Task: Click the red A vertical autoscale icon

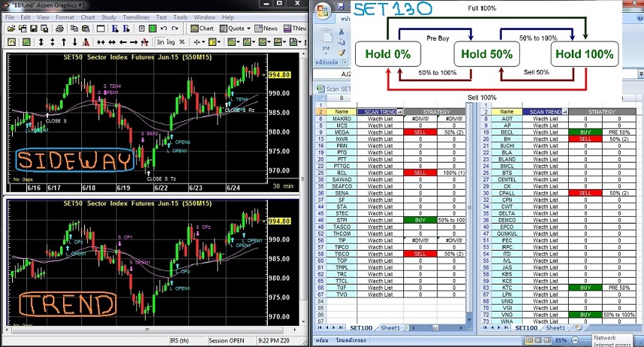Action: 86,42
